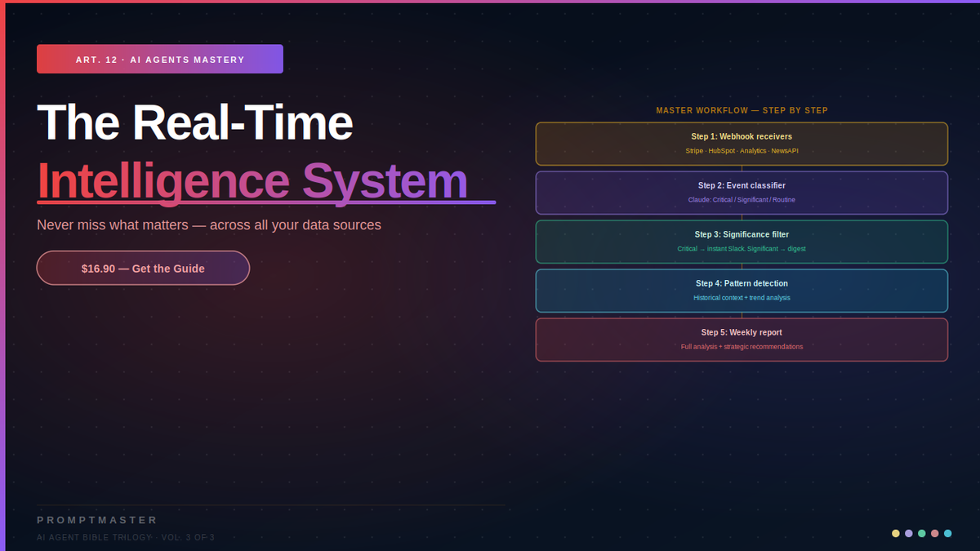
Task: Click the $16.90 Get the Guide button
Action: pos(143,268)
